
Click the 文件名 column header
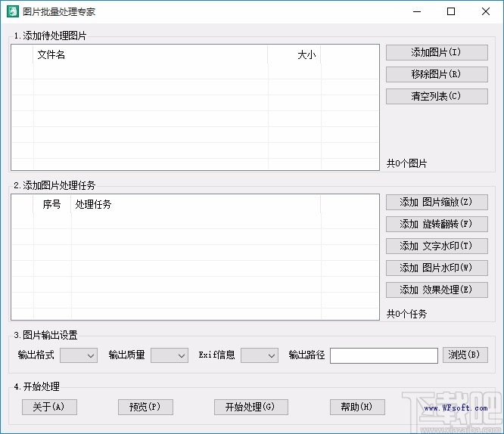pyautogui.click(x=151, y=54)
